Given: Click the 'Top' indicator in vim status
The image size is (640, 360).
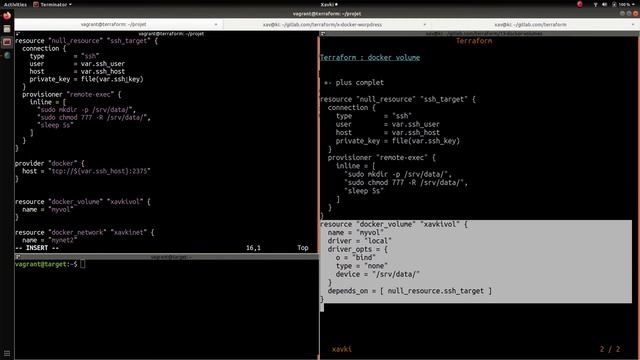Looking at the screenshot, I should (302, 248).
